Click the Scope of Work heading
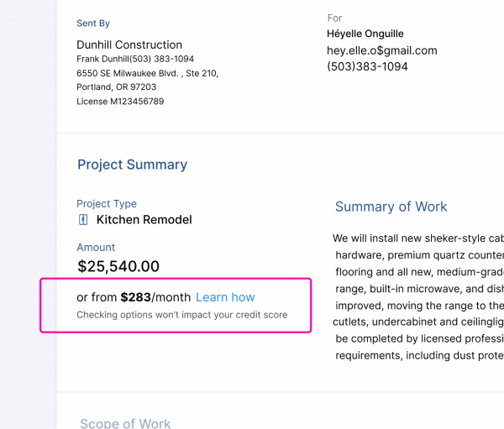The width and height of the screenshot is (504, 429). click(125, 423)
